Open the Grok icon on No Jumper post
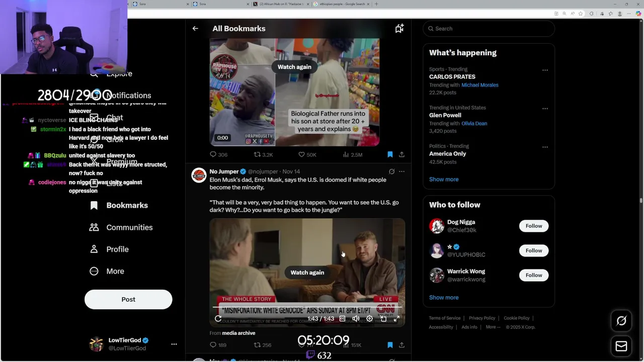This screenshot has height=362, width=644. coord(391,171)
